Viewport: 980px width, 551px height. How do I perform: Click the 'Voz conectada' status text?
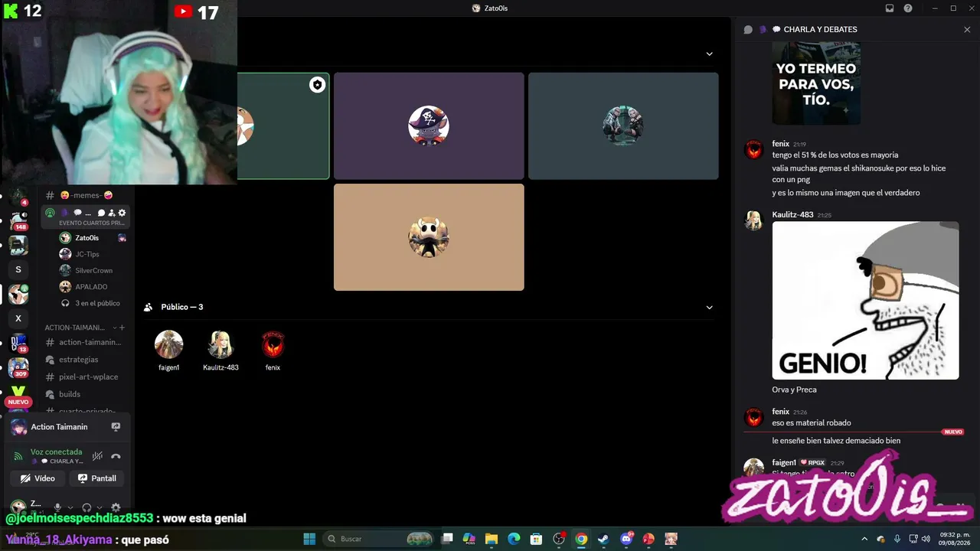click(x=56, y=452)
